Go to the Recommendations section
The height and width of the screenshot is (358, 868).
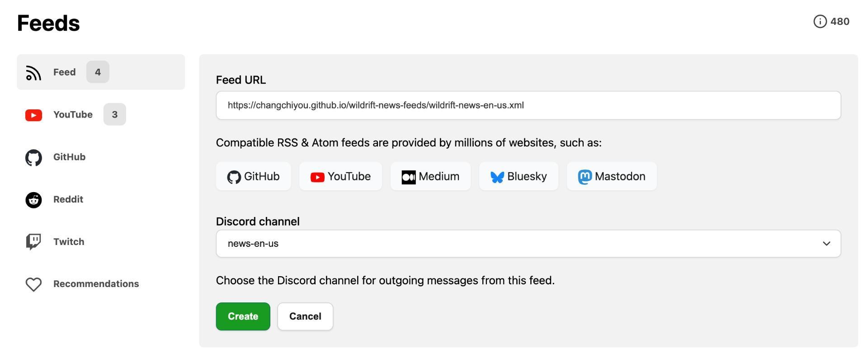point(96,284)
